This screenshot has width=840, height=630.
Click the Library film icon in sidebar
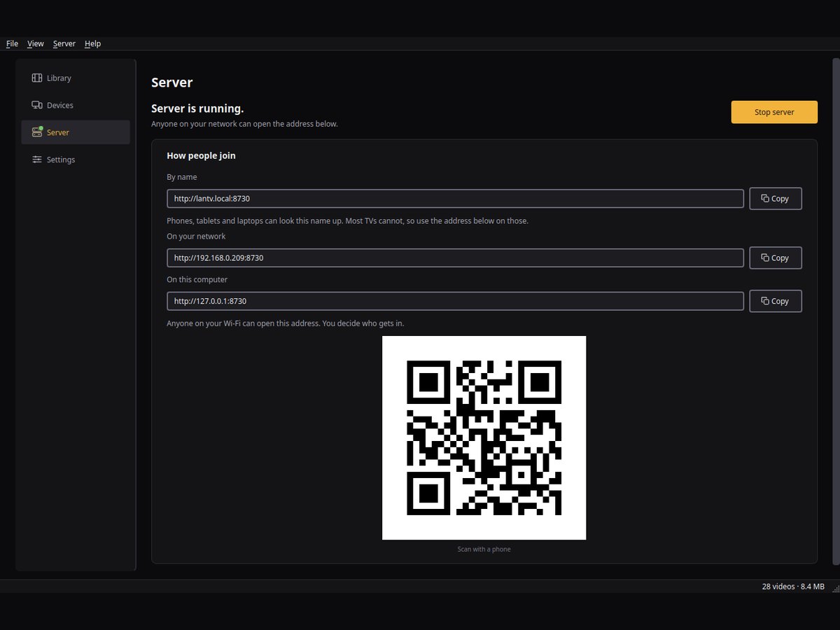click(x=37, y=78)
